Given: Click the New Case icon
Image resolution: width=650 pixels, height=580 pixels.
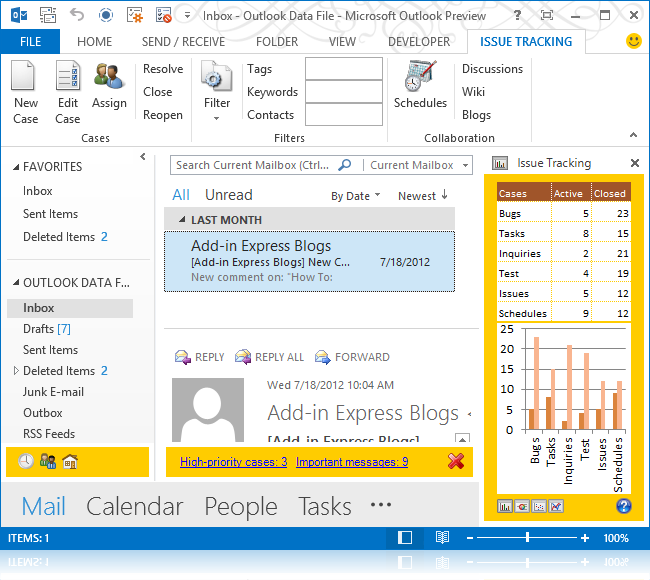Looking at the screenshot, I should (25, 79).
